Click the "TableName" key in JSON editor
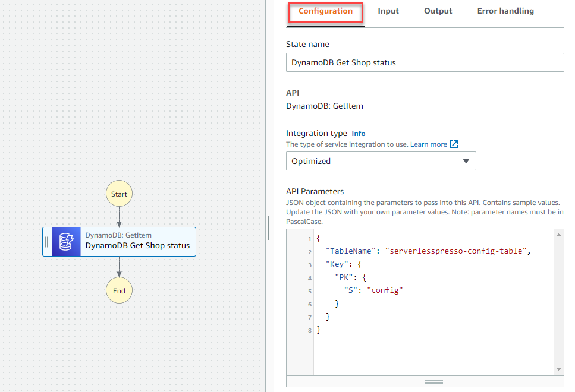 click(x=351, y=251)
